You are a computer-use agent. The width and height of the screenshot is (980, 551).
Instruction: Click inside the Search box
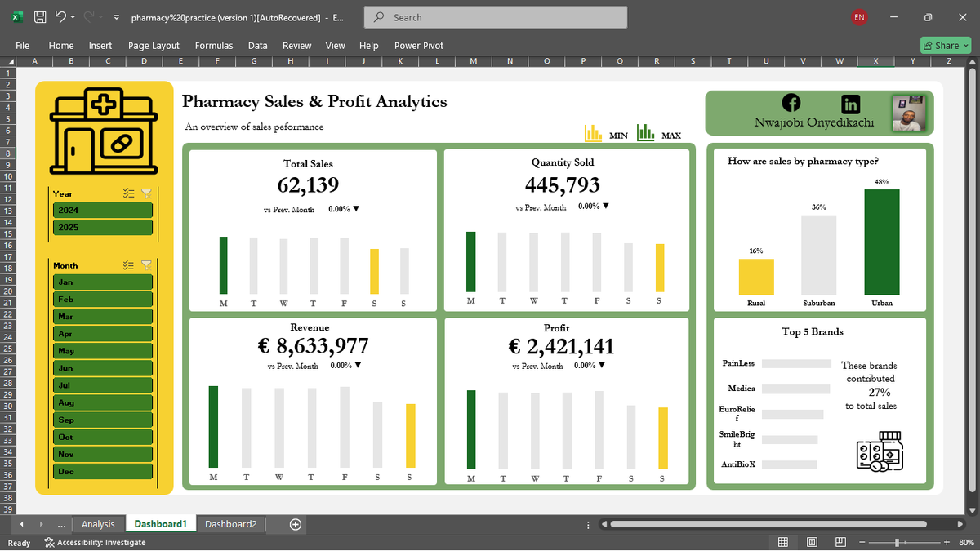497,17
